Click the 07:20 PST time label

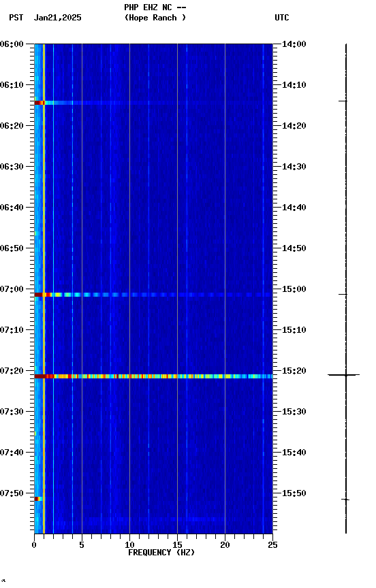(x=12, y=371)
